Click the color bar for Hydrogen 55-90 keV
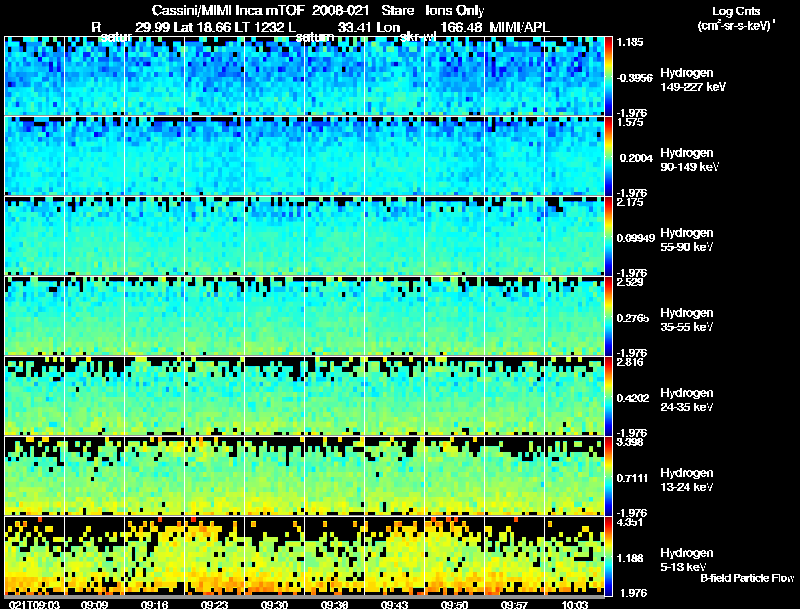This screenshot has height=609, width=800. (608, 236)
